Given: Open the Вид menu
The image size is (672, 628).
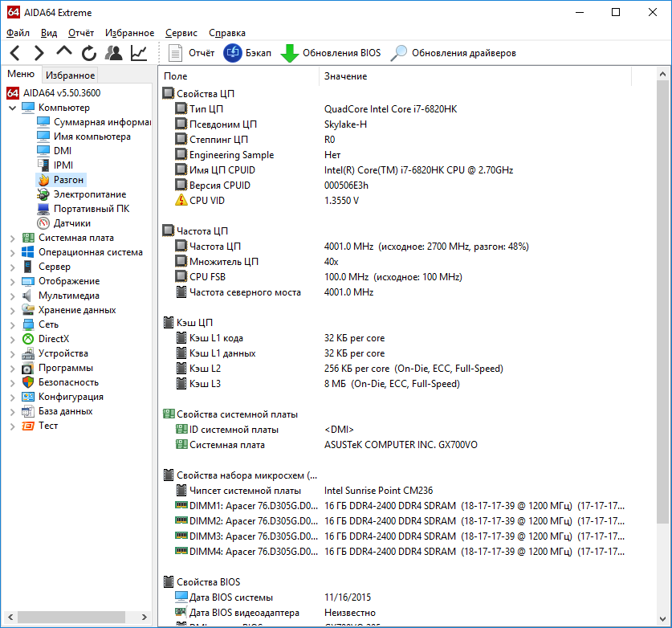Looking at the screenshot, I should [x=49, y=33].
